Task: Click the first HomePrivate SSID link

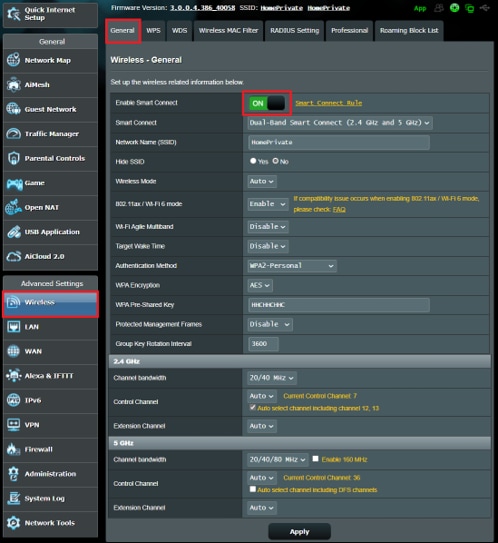Action: (282, 8)
